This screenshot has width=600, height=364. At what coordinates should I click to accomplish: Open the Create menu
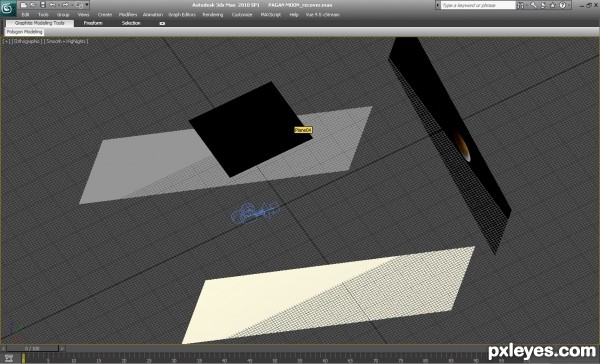pos(104,15)
